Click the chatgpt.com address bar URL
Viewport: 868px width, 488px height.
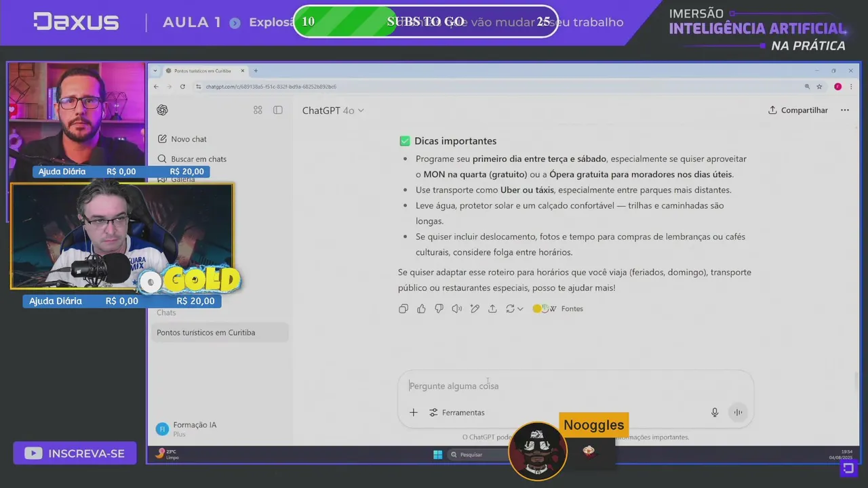271,87
